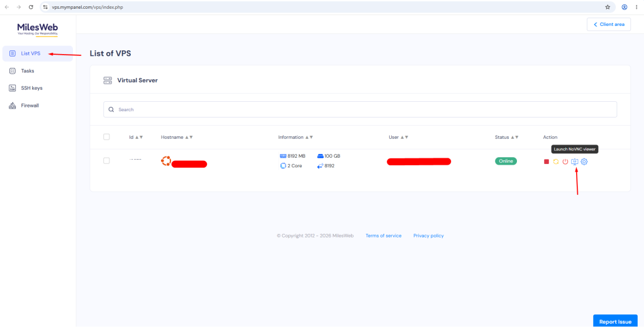Click the yellow Restart VPS icon
644x335 pixels.
click(556, 162)
